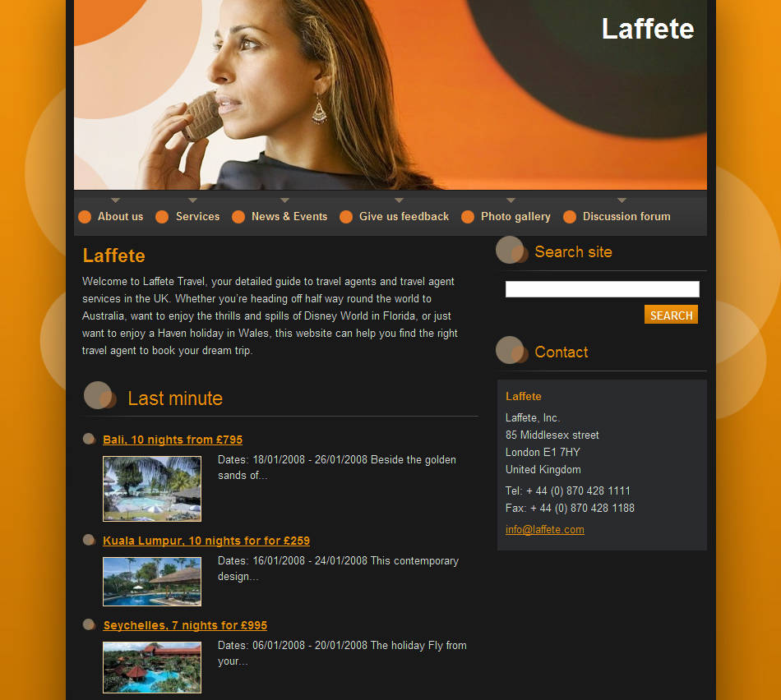Click the circle icon next to Search site

click(511, 251)
